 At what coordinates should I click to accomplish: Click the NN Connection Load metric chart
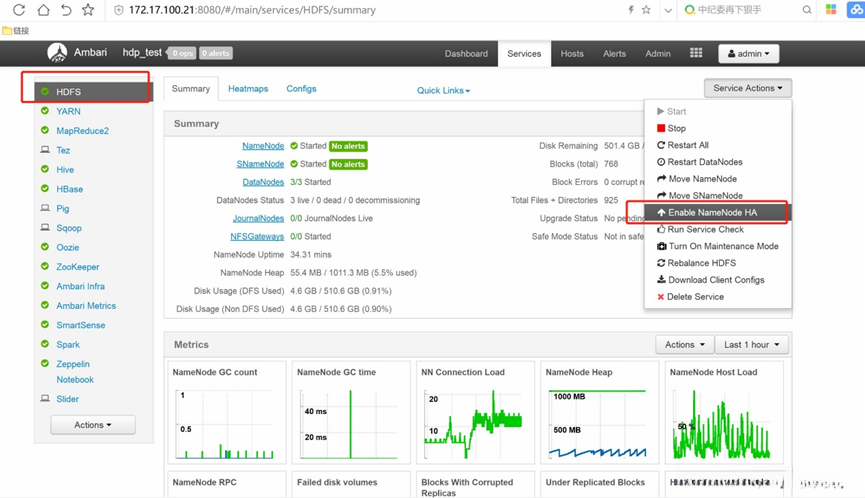pos(475,412)
